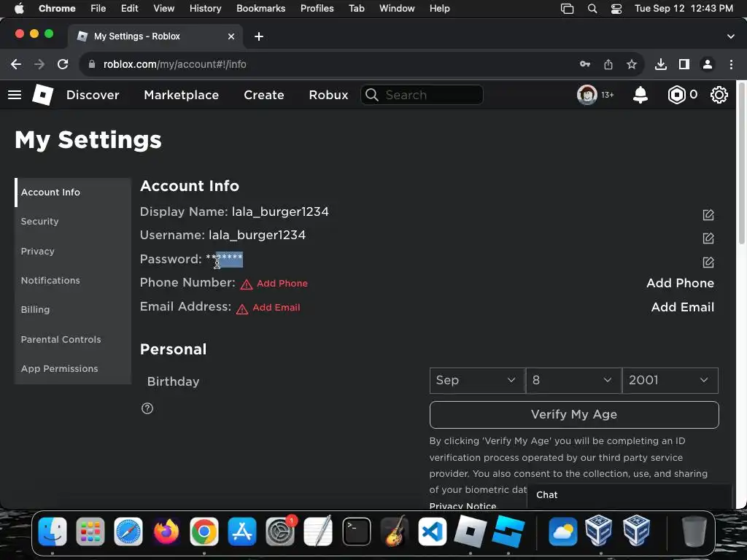Open the Privacy Notice link
The image size is (747, 560).
(462, 506)
